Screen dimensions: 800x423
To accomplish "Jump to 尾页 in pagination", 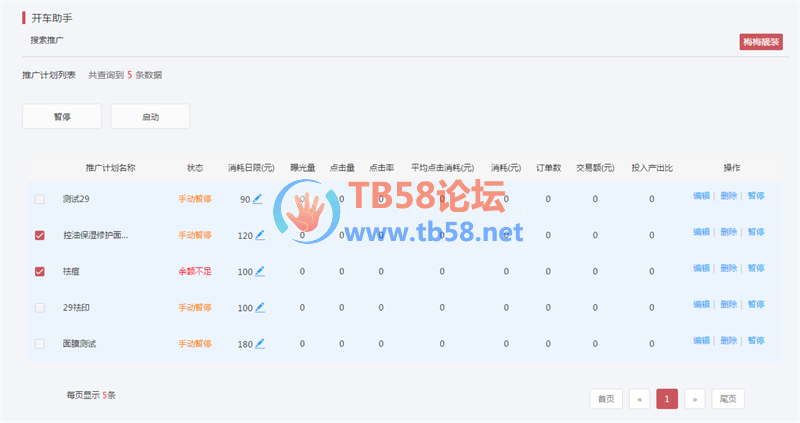I will [x=729, y=399].
